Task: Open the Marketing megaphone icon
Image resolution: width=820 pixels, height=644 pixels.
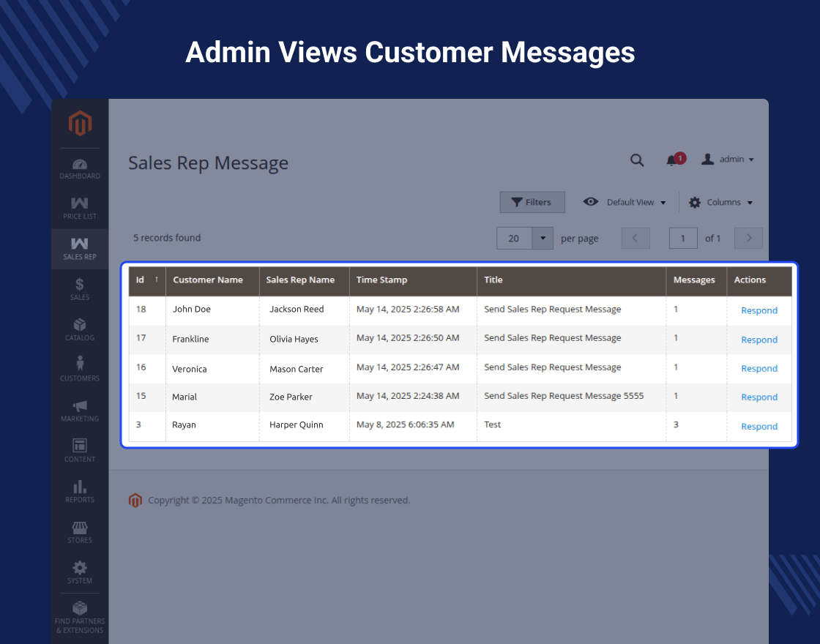Action: coord(80,410)
